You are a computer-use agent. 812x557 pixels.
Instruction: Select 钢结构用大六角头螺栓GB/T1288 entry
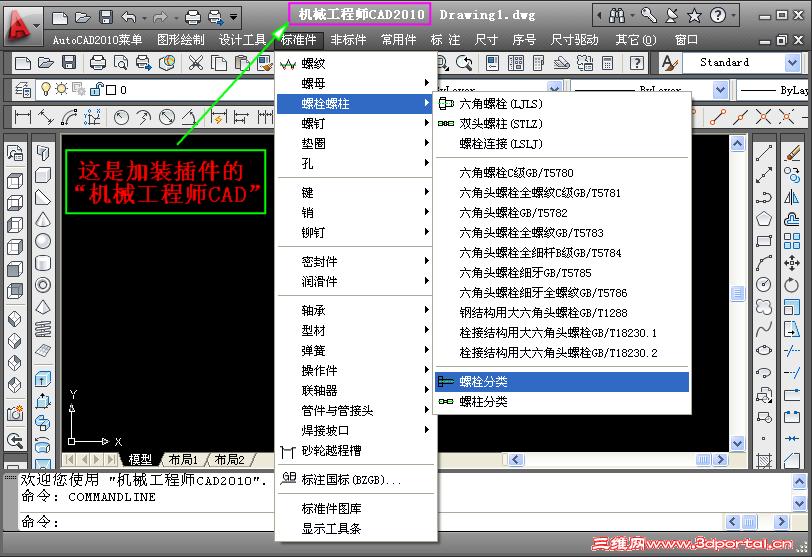pos(562,313)
